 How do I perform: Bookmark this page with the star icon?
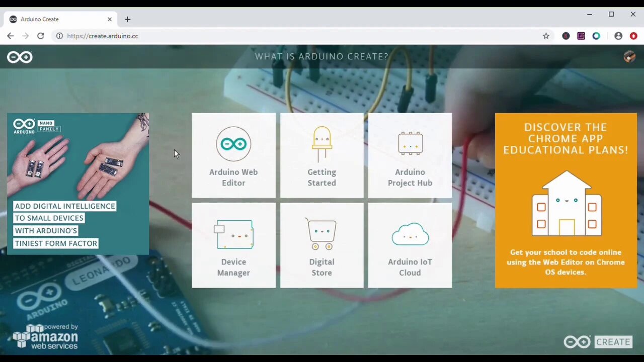click(x=546, y=36)
